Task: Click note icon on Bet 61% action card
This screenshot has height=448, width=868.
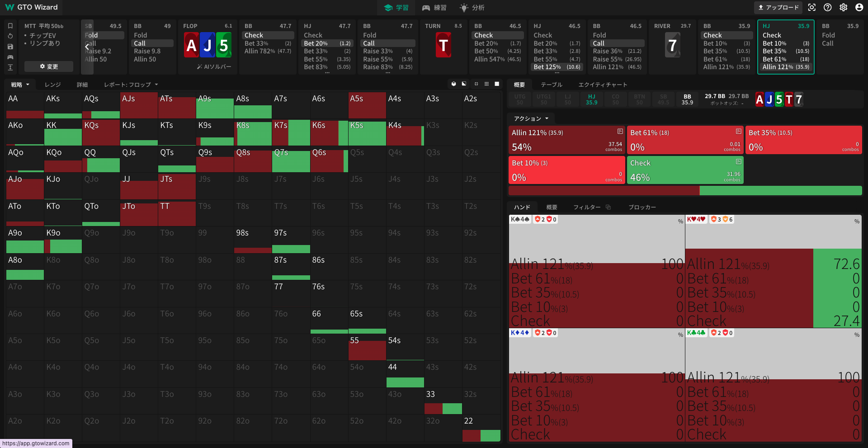Action: pyautogui.click(x=739, y=132)
